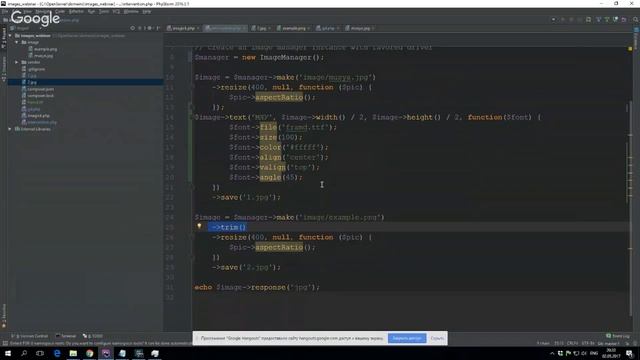Select murzya.jpg in the image folder

click(41, 56)
